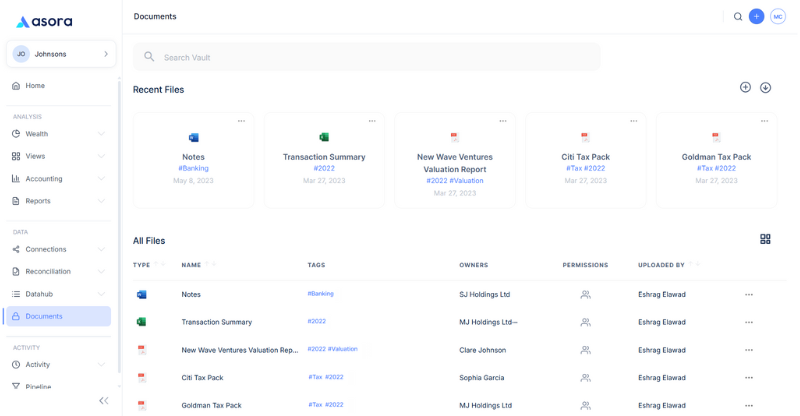The width and height of the screenshot is (800, 416).
Task: Open row options for Citi Tax Pack row
Action: tap(748, 378)
